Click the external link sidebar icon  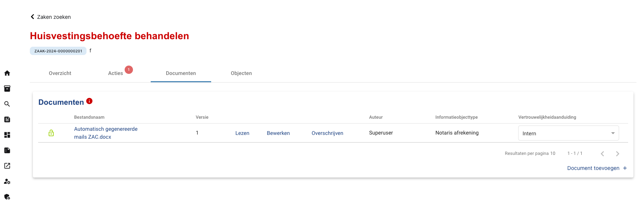[7, 166]
